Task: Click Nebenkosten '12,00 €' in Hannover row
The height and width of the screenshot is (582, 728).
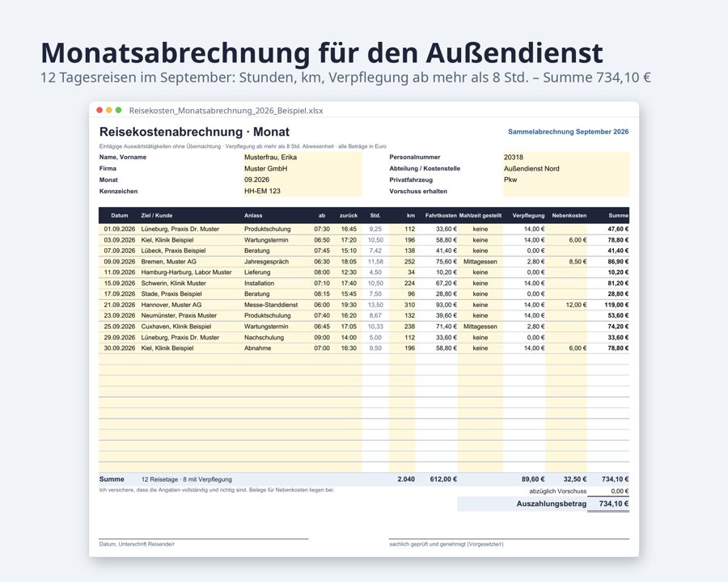Action: pyautogui.click(x=576, y=305)
